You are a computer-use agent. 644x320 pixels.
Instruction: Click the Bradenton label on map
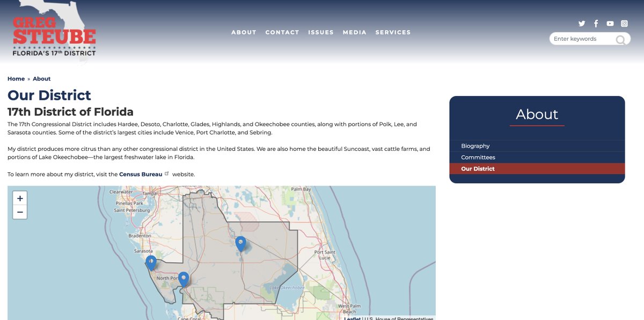click(x=141, y=235)
